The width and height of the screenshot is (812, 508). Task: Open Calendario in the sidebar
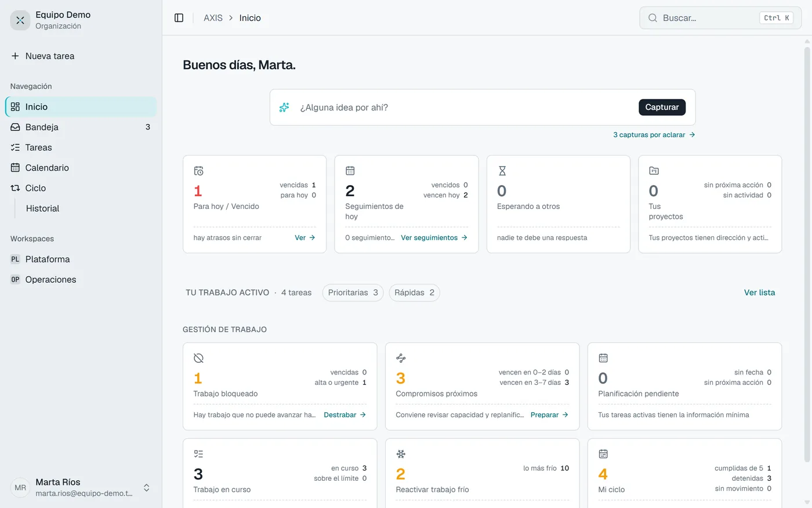click(81, 168)
